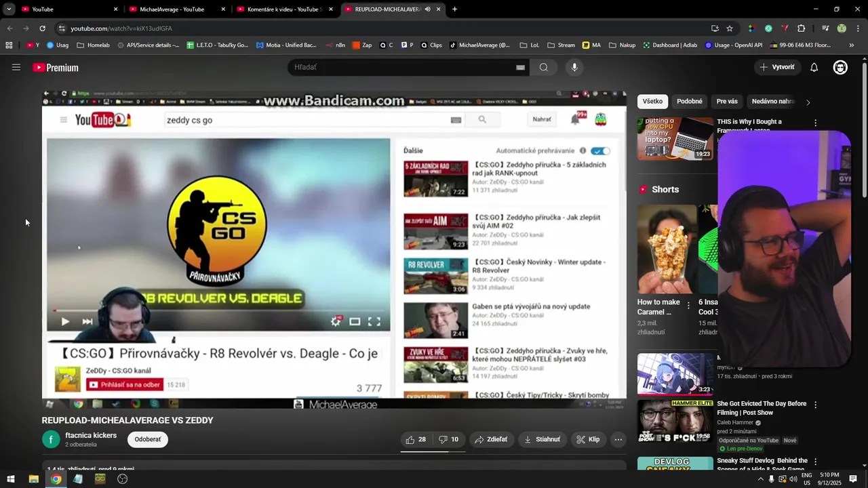The width and height of the screenshot is (868, 488).
Task: Open File Explorer from the taskbar
Action: coord(33,479)
